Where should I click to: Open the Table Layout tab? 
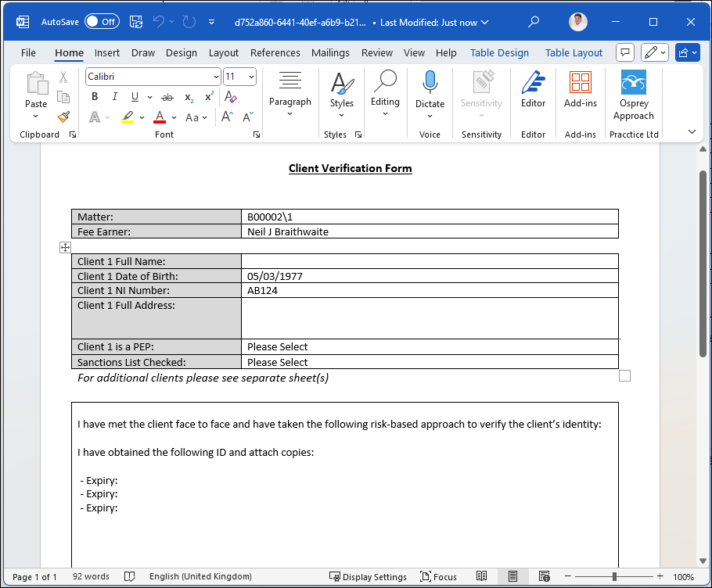[574, 52]
